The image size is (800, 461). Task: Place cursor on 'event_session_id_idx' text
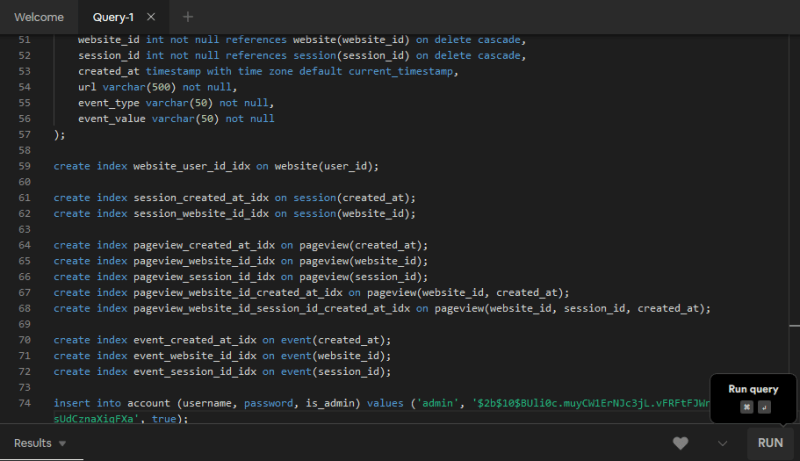[195, 371]
